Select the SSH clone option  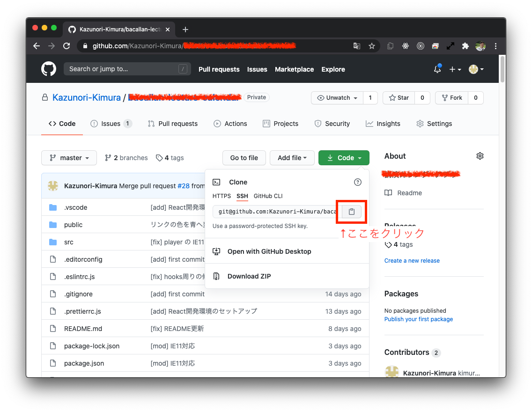(242, 196)
